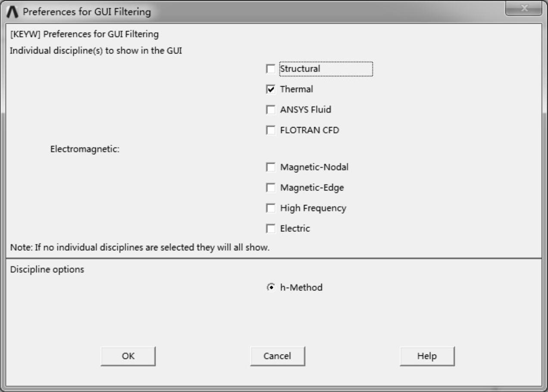Cancel the GUI filtering changes
Image resolution: width=548 pixels, height=392 pixels.
(277, 356)
